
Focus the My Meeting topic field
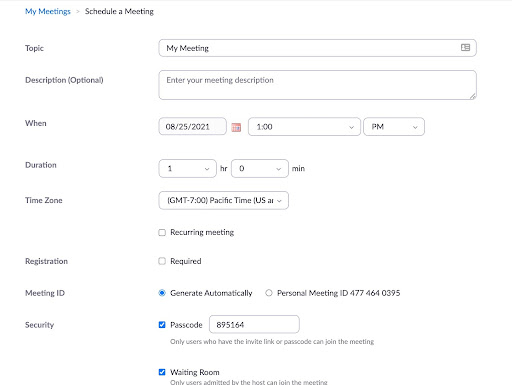click(x=318, y=48)
